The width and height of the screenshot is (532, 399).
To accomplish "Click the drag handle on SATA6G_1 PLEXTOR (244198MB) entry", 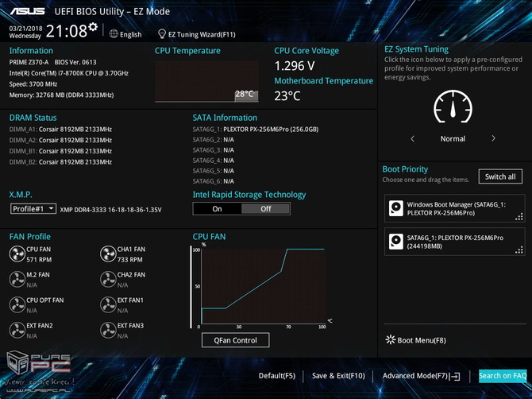I will 519,250.
